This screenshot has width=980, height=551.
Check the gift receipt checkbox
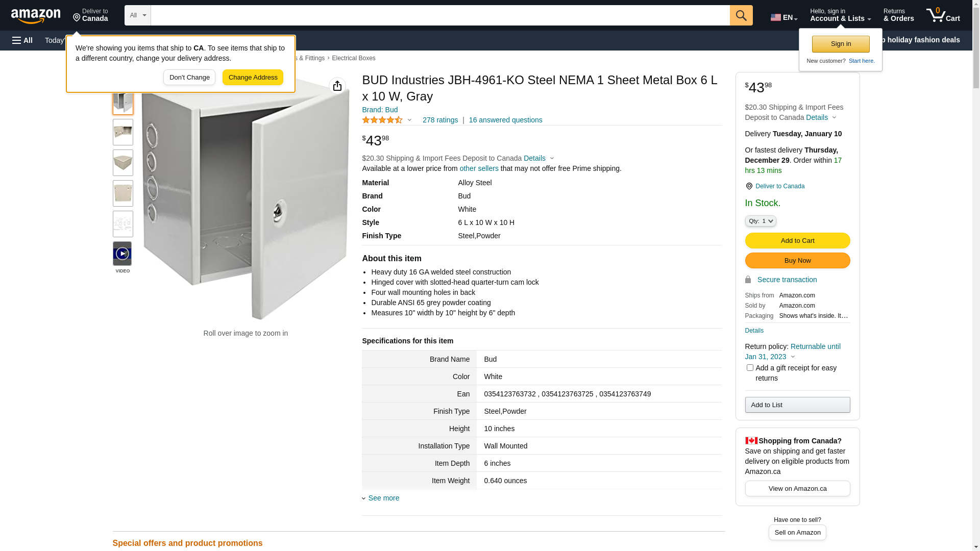coord(750,368)
